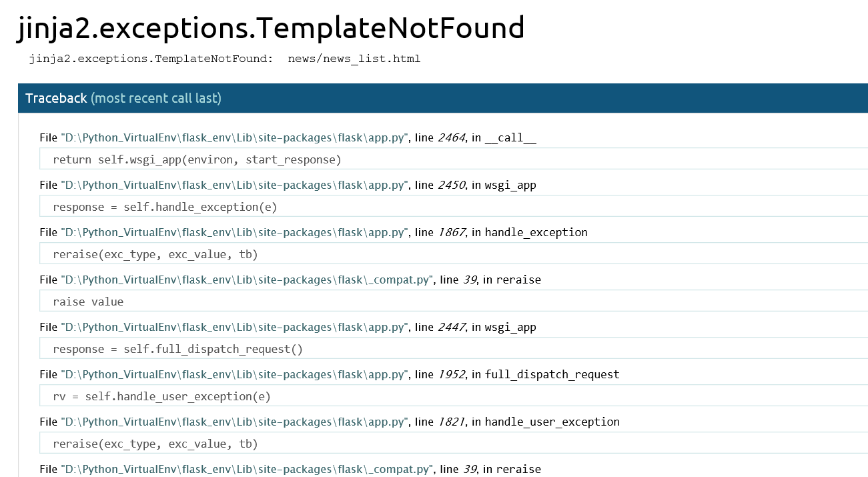This screenshot has width=868, height=477.
Task: Click app.py path for full_dispatch_request frame
Action: coord(234,375)
